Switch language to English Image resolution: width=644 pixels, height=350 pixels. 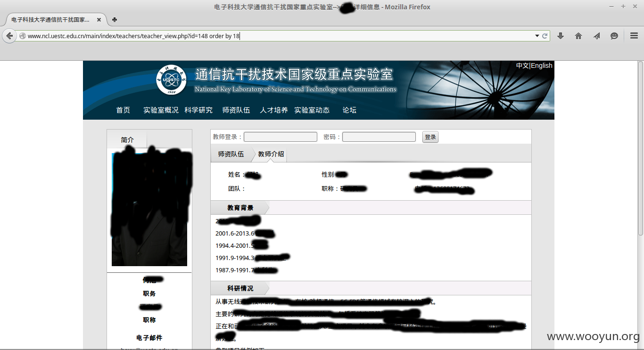[x=542, y=65]
